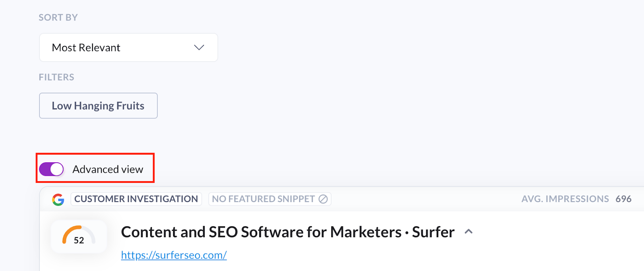The image size is (644, 271).
Task: Select the CUSTOMER INVESTIGATION tag
Action: [136, 199]
